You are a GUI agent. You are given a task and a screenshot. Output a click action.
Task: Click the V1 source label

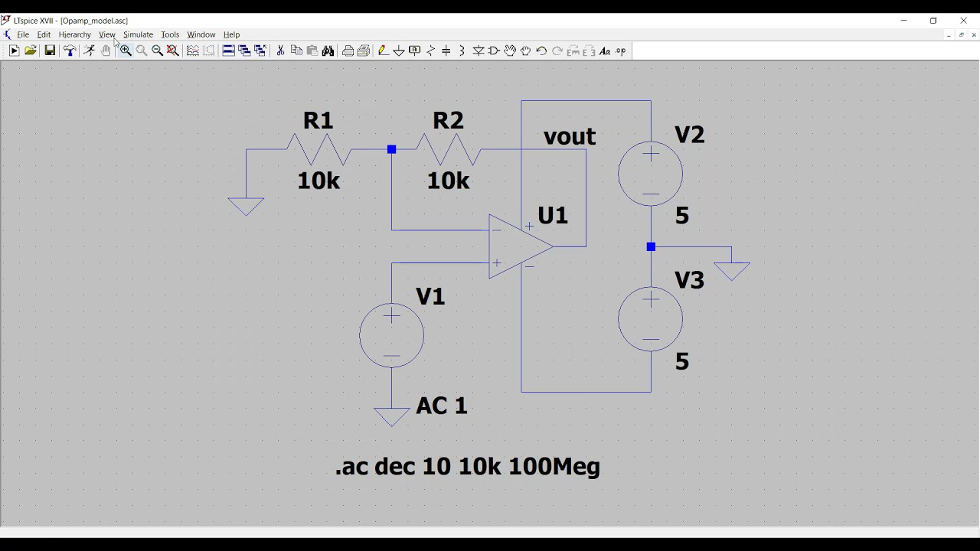430,297
